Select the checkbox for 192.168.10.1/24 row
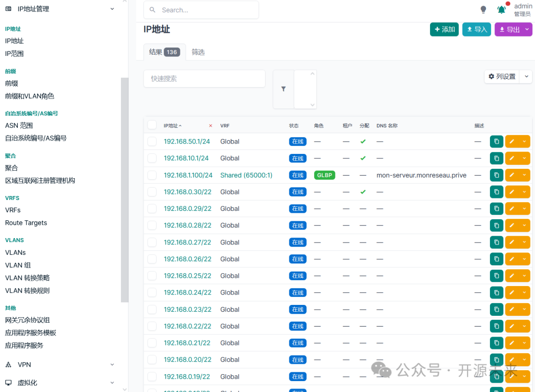This screenshot has height=392, width=535. (x=152, y=158)
